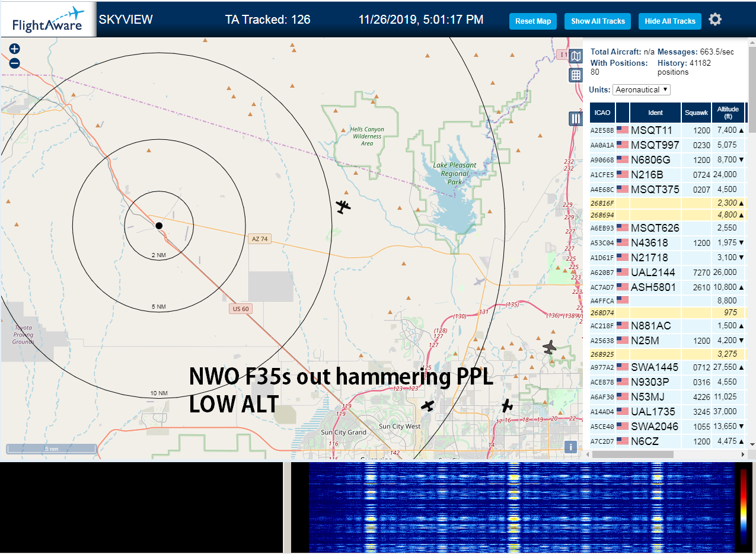Viewport: 756px width, 554px height.
Task: Sort table by Ident column
Action: (x=656, y=113)
